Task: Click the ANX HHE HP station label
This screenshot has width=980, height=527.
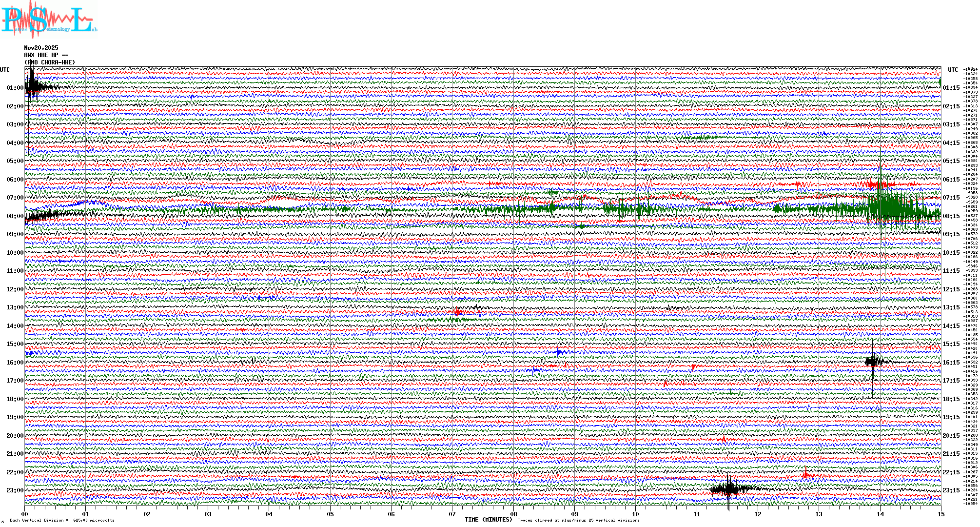Action: (x=46, y=55)
